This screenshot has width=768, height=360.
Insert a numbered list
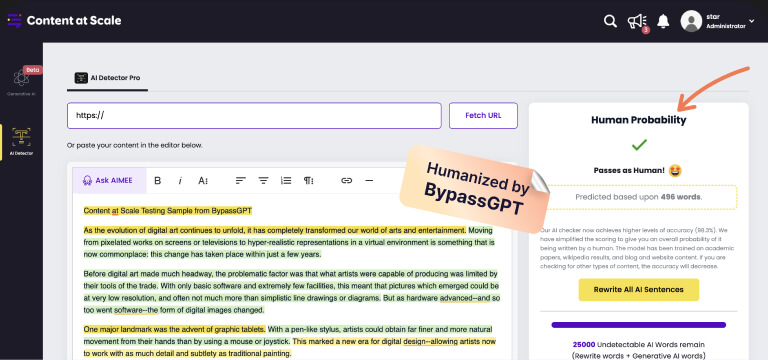pos(286,181)
